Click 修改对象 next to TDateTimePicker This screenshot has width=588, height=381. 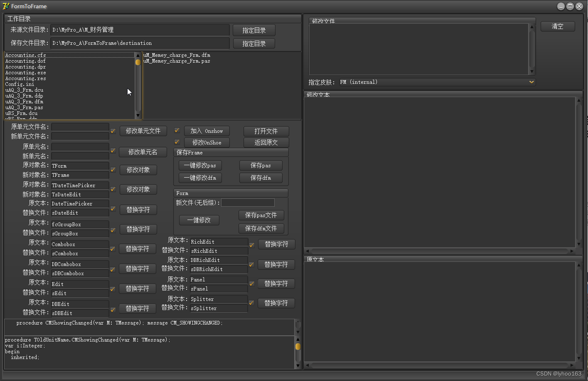pos(138,189)
